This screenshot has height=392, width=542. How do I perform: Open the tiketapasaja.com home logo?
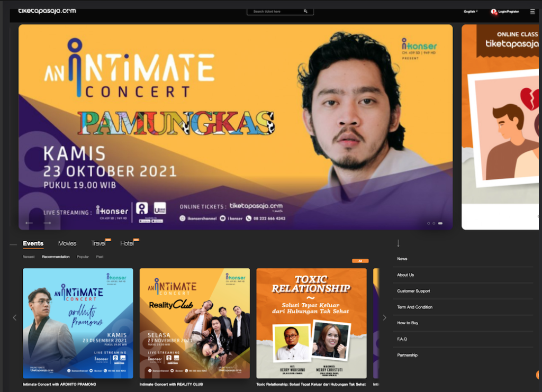pyautogui.click(x=47, y=11)
